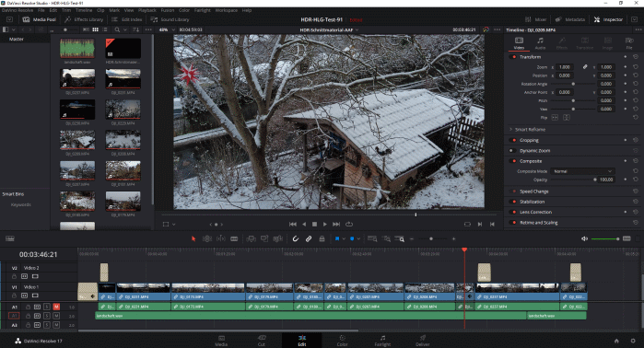Click the Overwrite Clip toolbar icon
Image resolution: width=644 pixels, height=348 pixels.
pos(264,238)
